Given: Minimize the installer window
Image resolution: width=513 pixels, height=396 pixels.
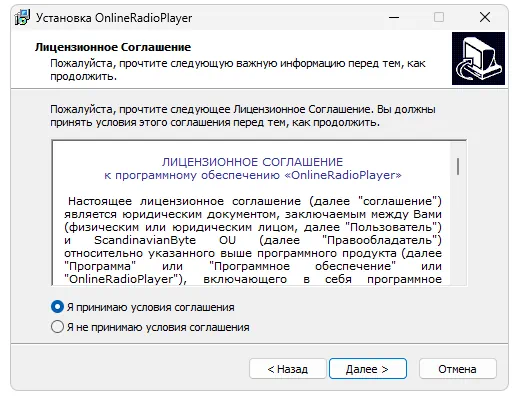Looking at the screenshot, I should [394, 17].
